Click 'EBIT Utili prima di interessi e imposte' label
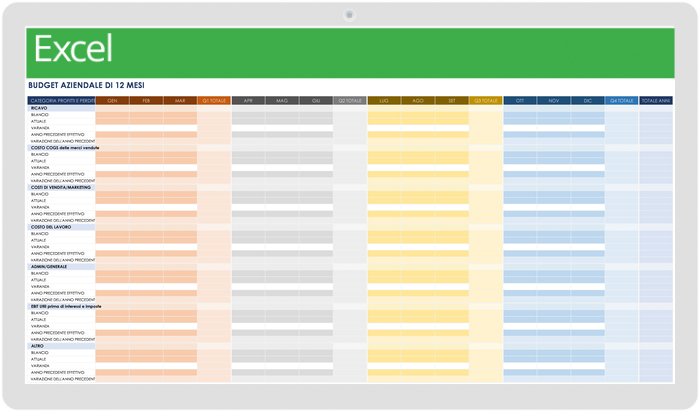This screenshot has width=700, height=412. click(x=66, y=307)
